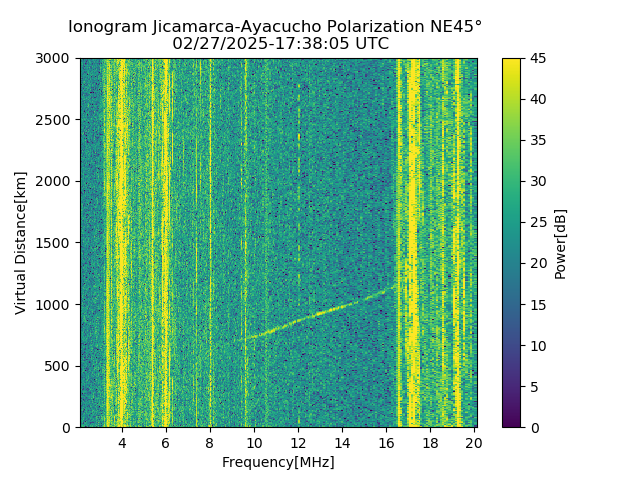Click the 18 MHz frequency tick label
640x480 pixels.
pyautogui.click(x=430, y=443)
